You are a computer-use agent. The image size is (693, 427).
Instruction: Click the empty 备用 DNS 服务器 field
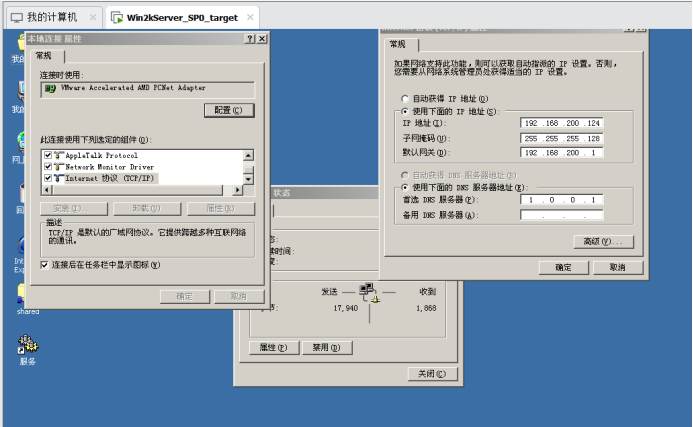(562, 215)
